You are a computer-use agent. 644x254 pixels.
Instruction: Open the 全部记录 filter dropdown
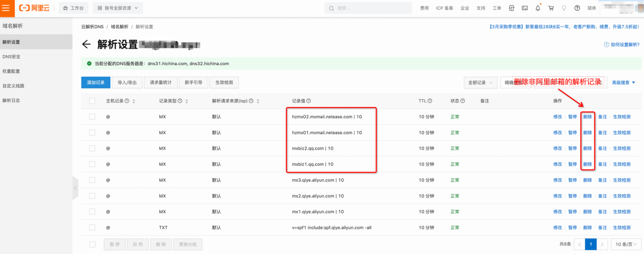click(x=480, y=83)
